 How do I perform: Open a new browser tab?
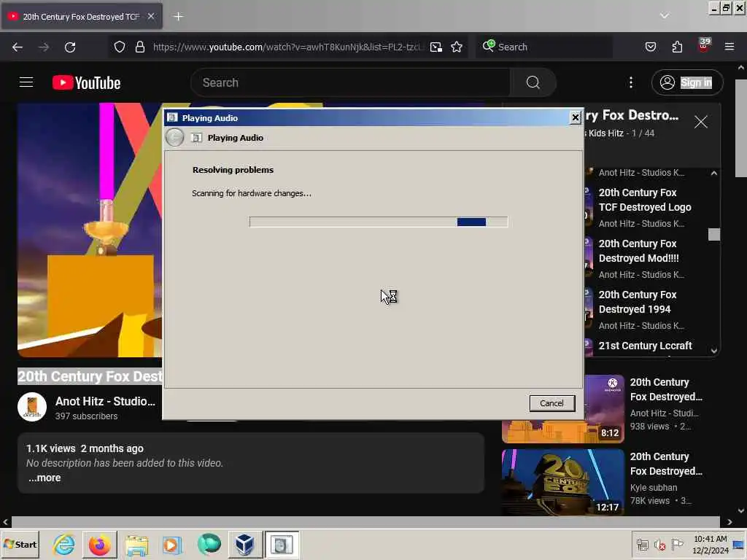click(x=178, y=17)
